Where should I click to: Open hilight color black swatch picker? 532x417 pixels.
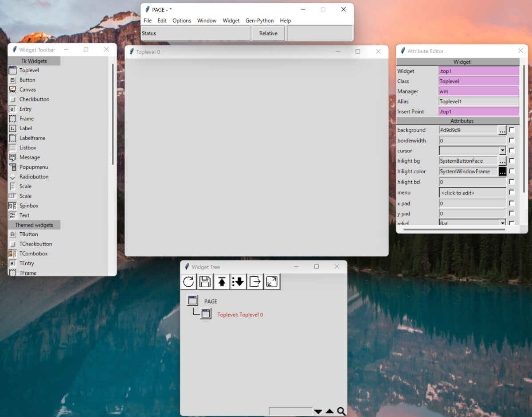pyautogui.click(x=502, y=171)
